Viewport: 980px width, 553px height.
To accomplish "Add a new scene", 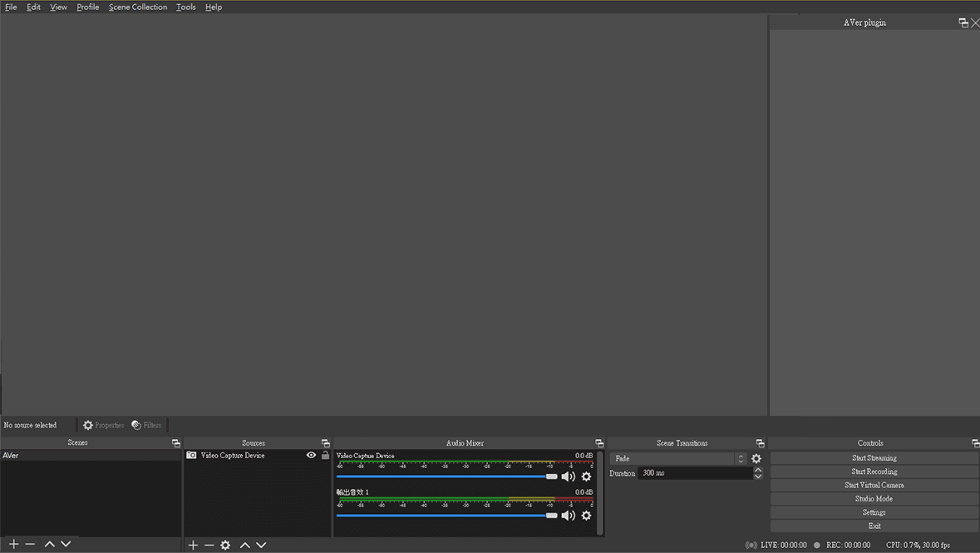I will (x=14, y=544).
